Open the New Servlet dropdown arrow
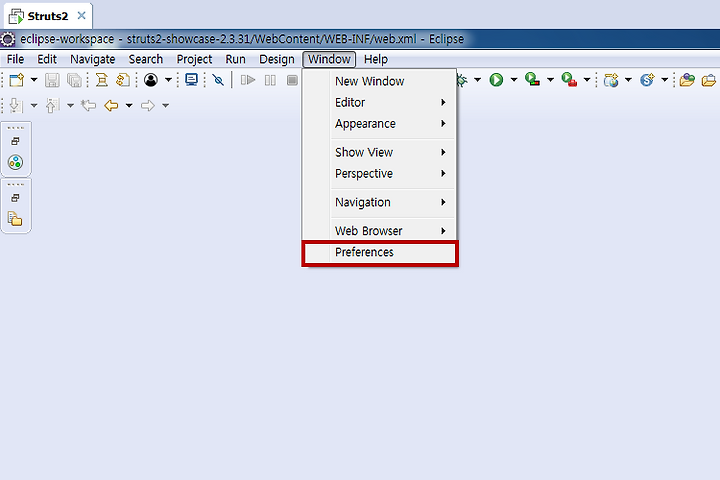 [x=664, y=80]
